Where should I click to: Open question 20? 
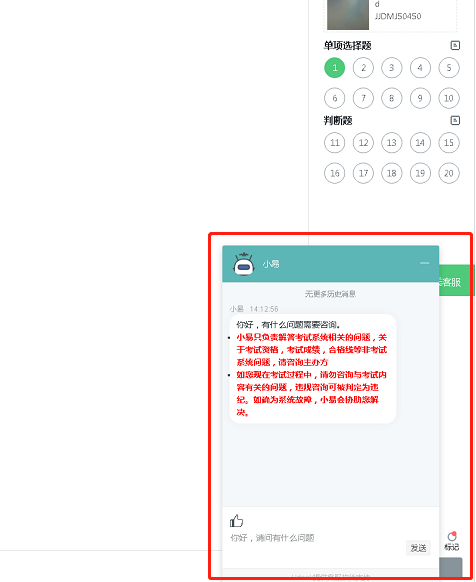click(449, 173)
